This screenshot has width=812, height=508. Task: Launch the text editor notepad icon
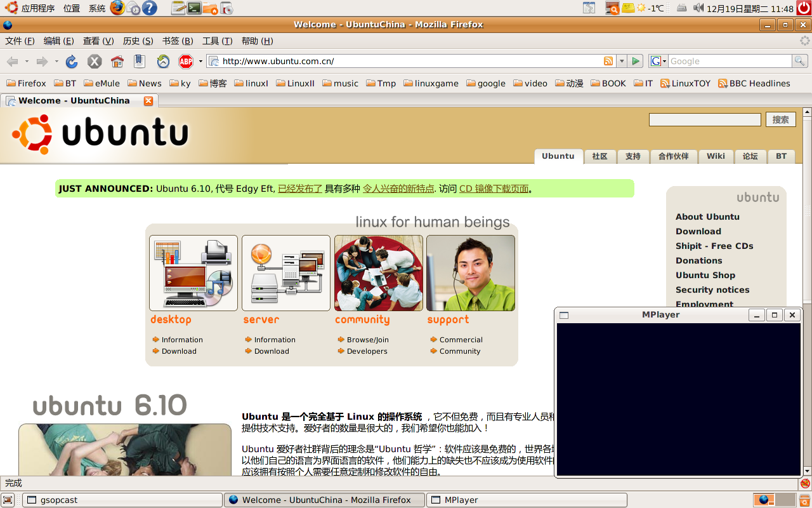click(x=179, y=8)
